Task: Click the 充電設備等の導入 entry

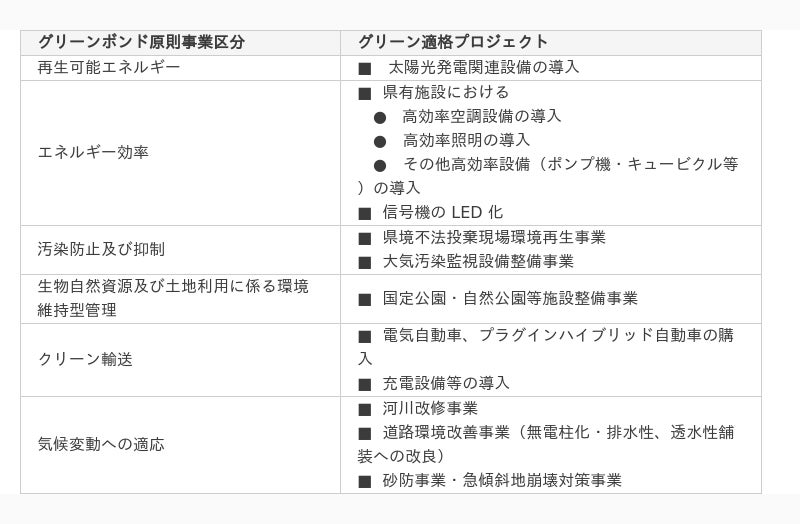Action: [446, 383]
